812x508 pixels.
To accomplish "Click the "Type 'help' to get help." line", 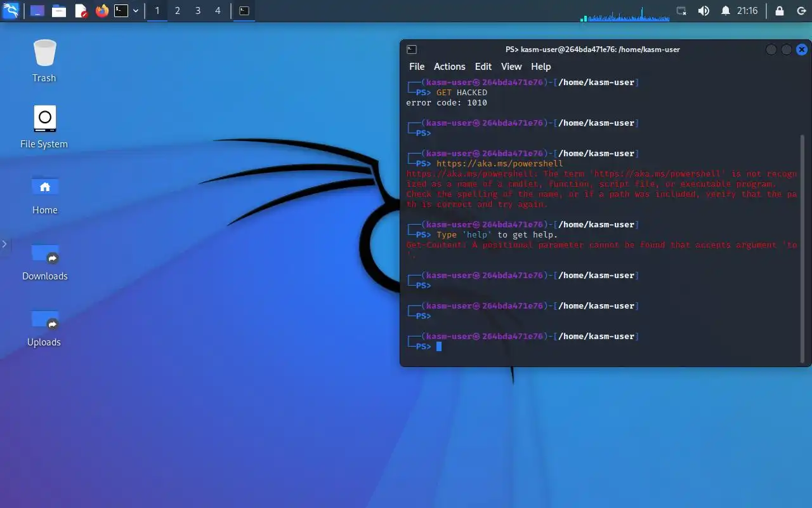I will [497, 235].
